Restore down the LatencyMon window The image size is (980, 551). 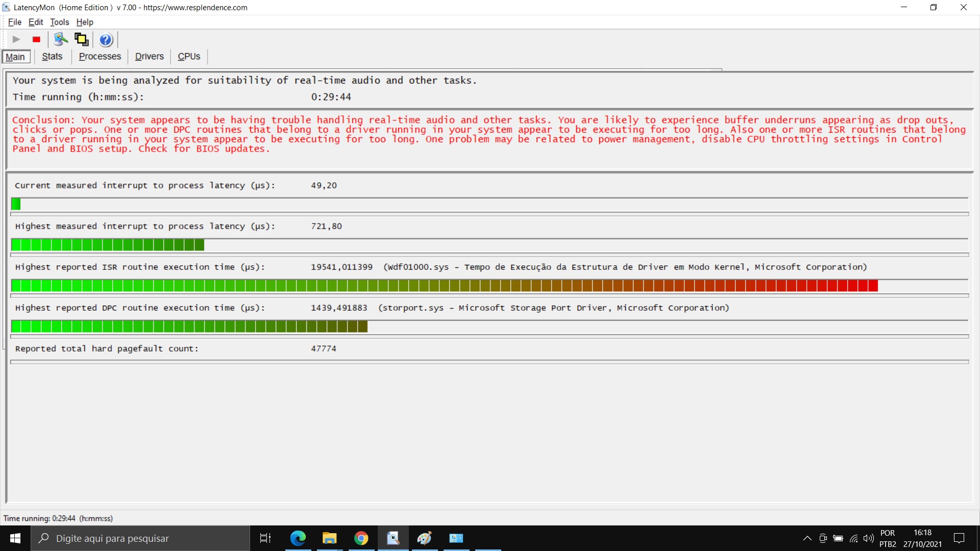[934, 7]
